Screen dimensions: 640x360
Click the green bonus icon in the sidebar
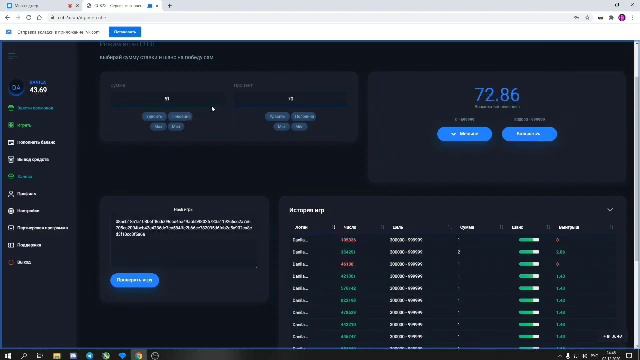pos(11,176)
